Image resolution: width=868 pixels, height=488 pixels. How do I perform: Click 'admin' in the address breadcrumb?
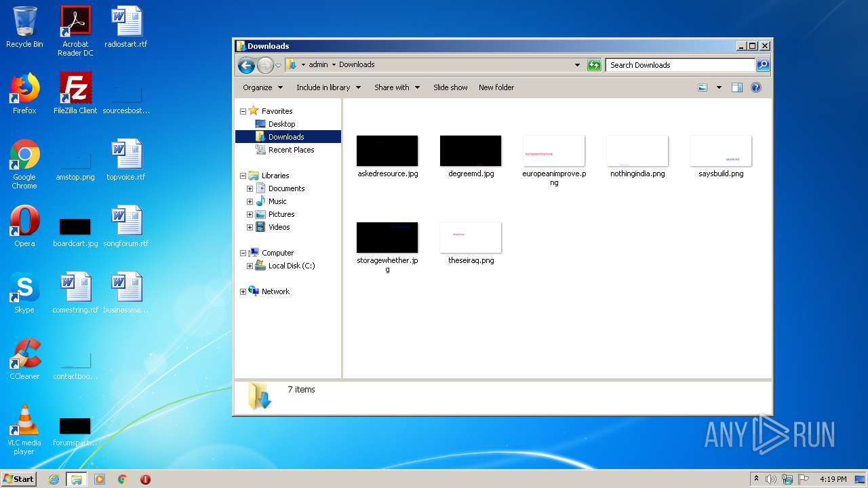point(318,65)
